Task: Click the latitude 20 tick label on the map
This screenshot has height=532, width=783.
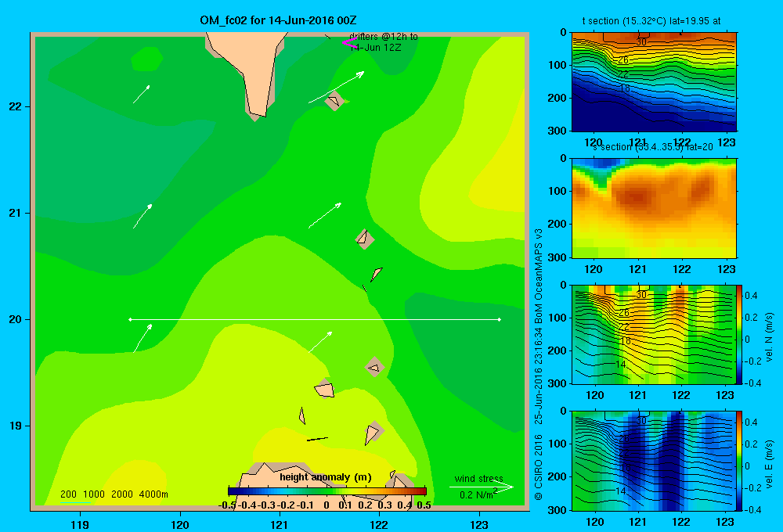Action: tap(16, 319)
